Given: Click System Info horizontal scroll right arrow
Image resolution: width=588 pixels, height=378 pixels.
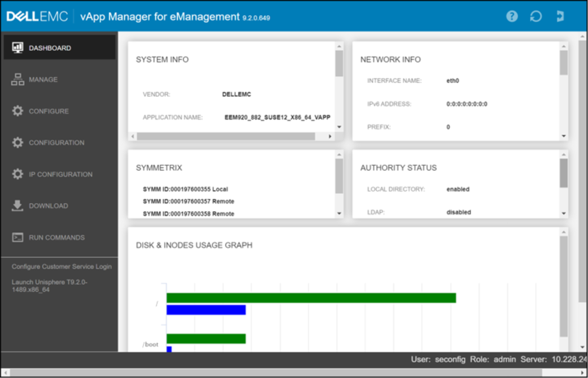Looking at the screenshot, I should coord(330,137).
